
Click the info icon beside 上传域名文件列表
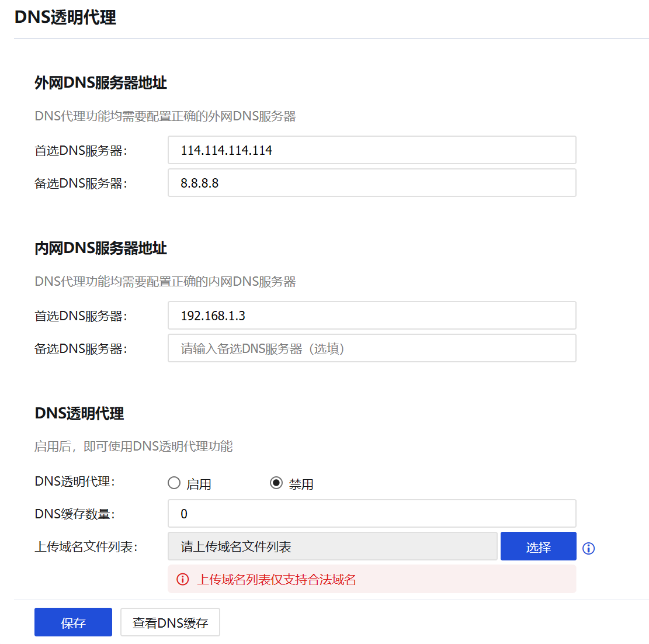588,548
